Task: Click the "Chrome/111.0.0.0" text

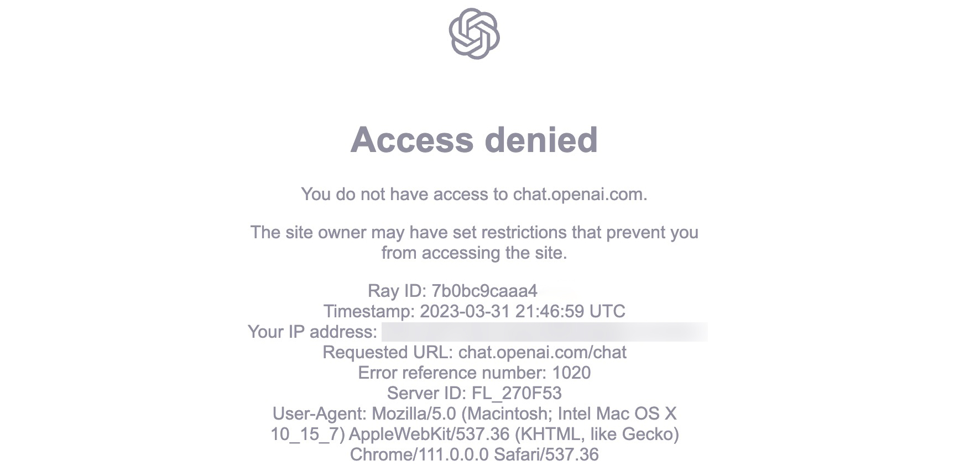Action: click(419, 454)
